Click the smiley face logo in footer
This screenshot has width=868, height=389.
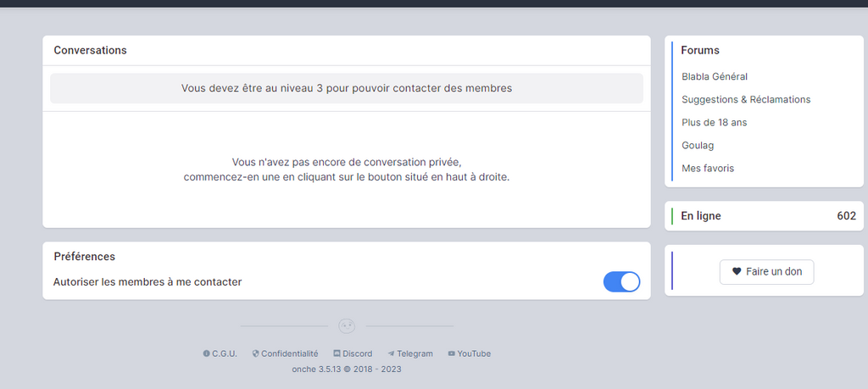(x=347, y=325)
